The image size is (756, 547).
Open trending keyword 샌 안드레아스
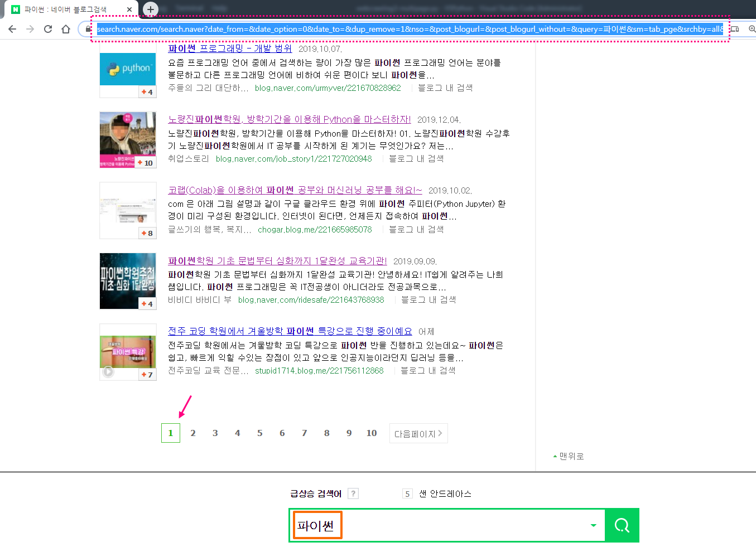pyautogui.click(x=445, y=493)
